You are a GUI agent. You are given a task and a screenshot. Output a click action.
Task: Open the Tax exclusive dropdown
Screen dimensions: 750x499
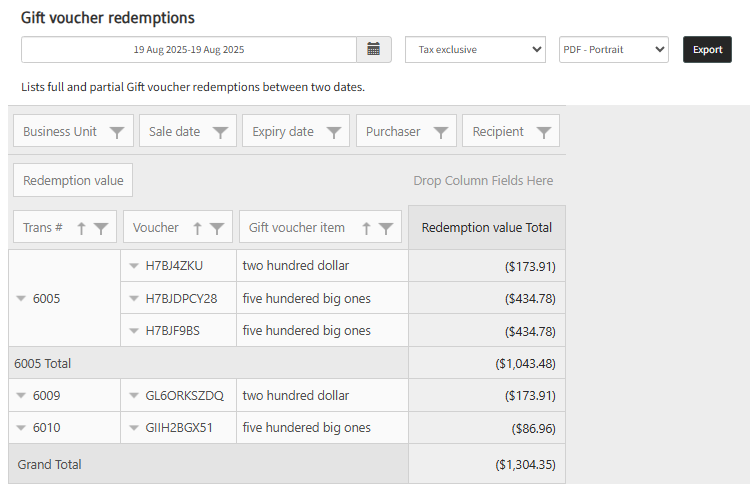pyautogui.click(x=475, y=49)
